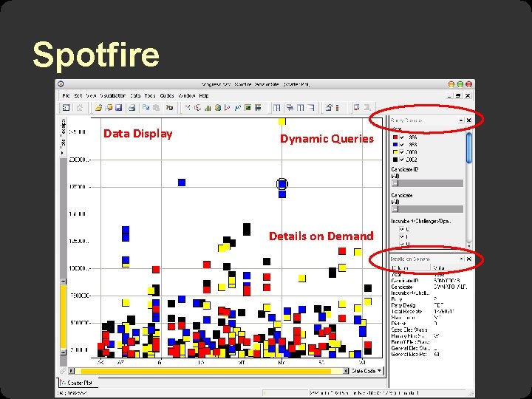This screenshot has height=399, width=532.
Task: Toggle the 1998 blue year checkbox
Action: (402, 145)
